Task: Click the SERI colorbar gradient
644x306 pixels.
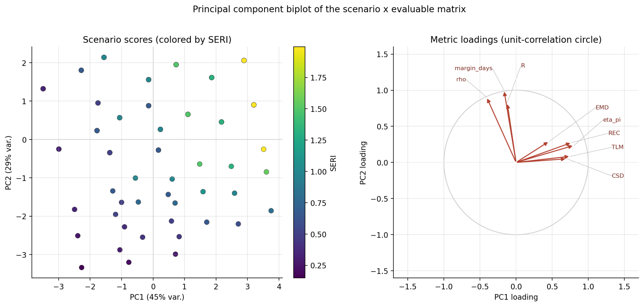Action: pos(299,162)
